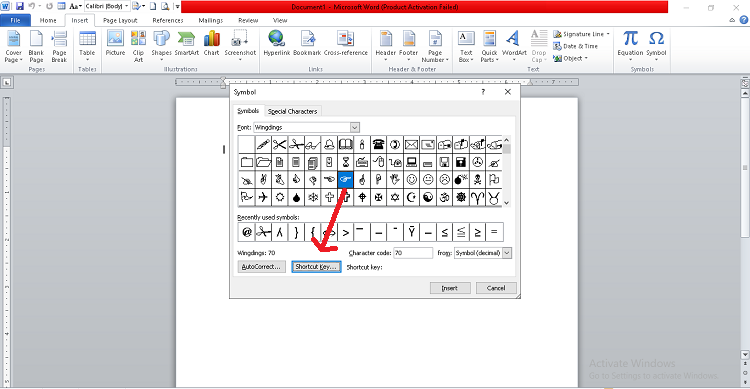Open the Table insert menu

tap(87, 46)
